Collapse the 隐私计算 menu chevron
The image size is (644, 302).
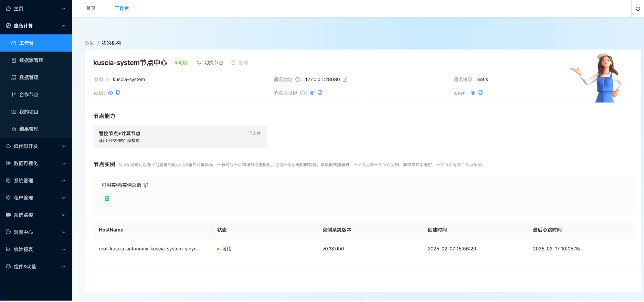[x=64, y=26]
